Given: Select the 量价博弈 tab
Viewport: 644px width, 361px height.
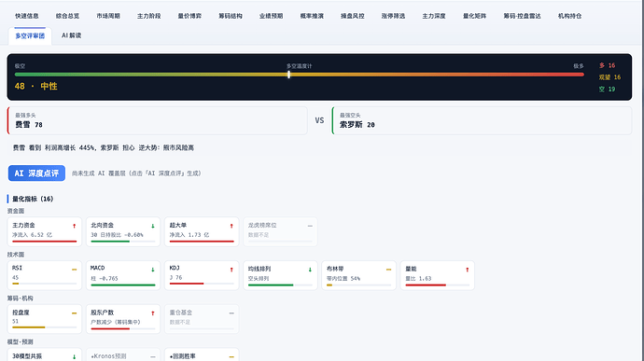Looking at the screenshot, I should click(189, 16).
